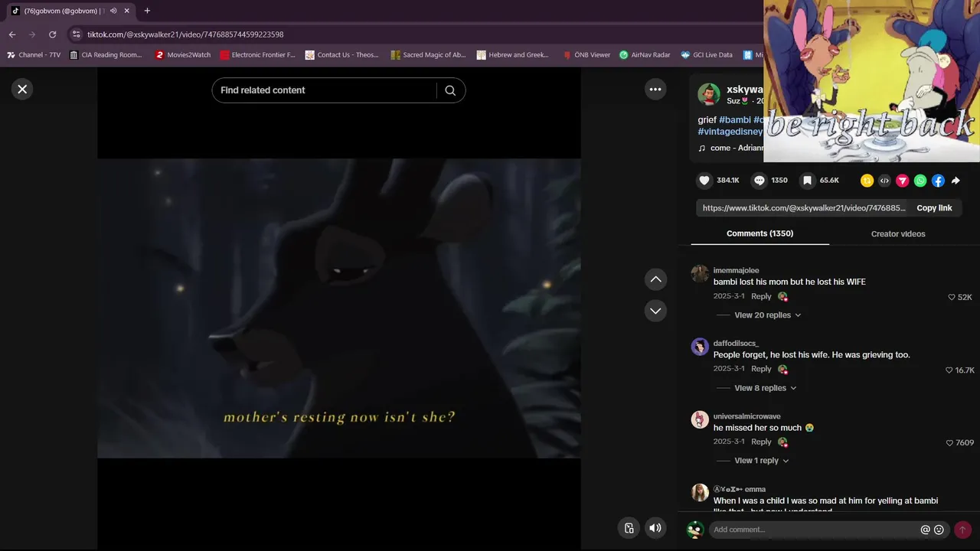Click the video share URL text field

click(x=804, y=208)
